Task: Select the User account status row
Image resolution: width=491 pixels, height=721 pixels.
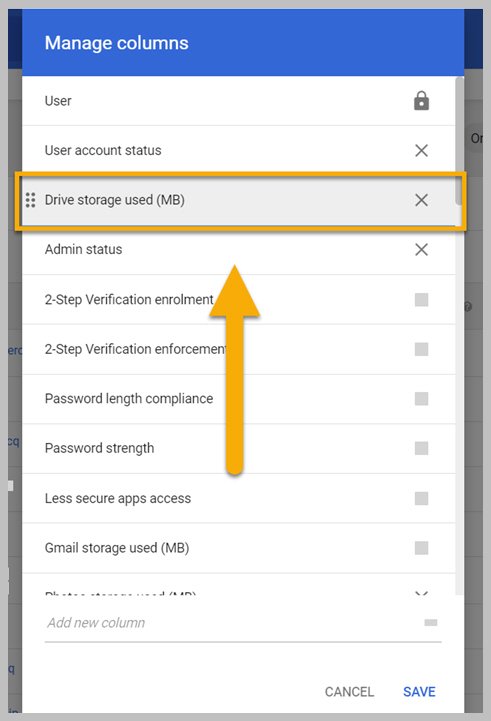Action: click(x=239, y=150)
